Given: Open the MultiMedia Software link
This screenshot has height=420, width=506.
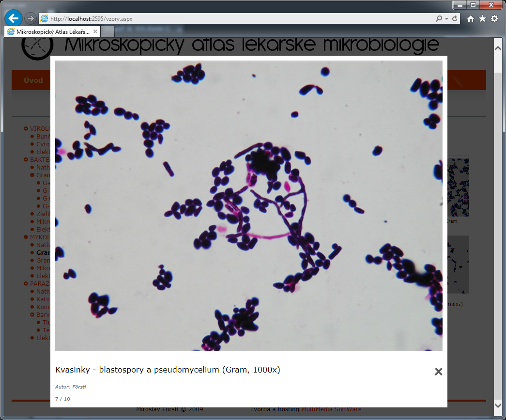Looking at the screenshot, I should [331, 409].
